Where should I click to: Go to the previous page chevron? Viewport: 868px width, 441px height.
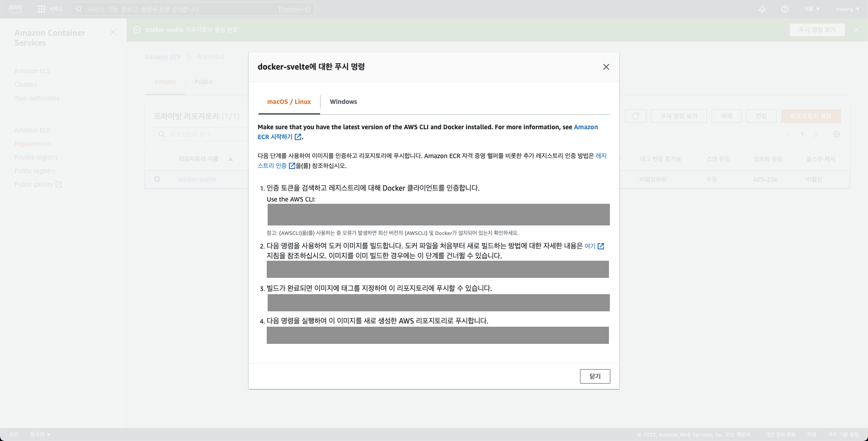click(788, 134)
